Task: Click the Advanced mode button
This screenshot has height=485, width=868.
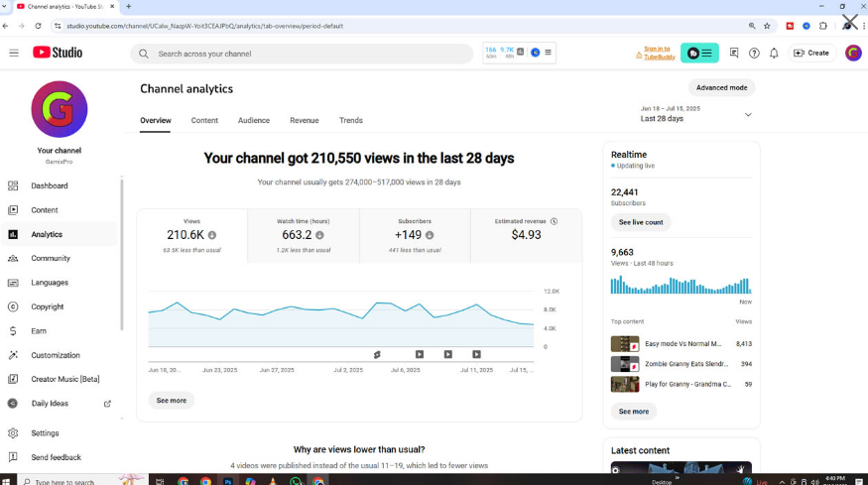Action: [x=721, y=87]
